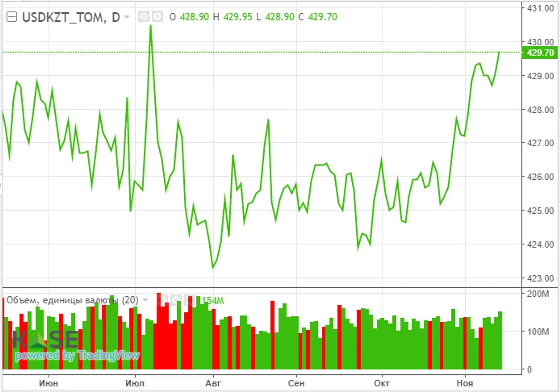Click the Ноя label on time axis
This screenshot has width=560, height=392.
pyautogui.click(x=465, y=383)
